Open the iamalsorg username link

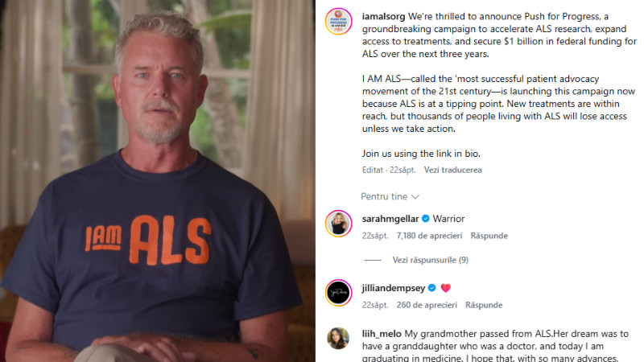click(x=383, y=17)
